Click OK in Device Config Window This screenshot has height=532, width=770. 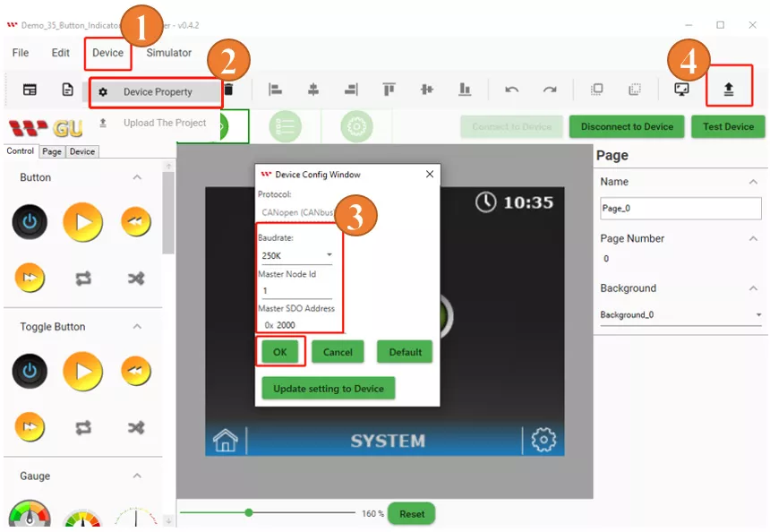click(280, 352)
